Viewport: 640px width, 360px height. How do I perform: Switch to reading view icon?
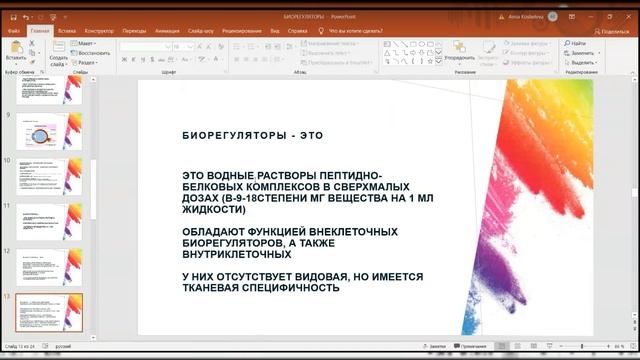pyautogui.click(x=533, y=346)
